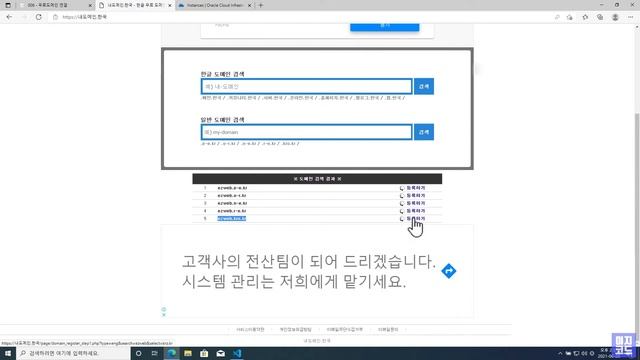This screenshot has width=640, height=360.
Task: Open Mail app on the taskbar
Action: pyautogui.click(x=220, y=353)
